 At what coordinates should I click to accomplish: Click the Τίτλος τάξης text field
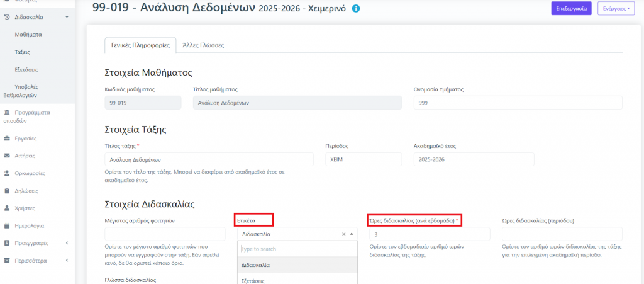click(x=209, y=159)
